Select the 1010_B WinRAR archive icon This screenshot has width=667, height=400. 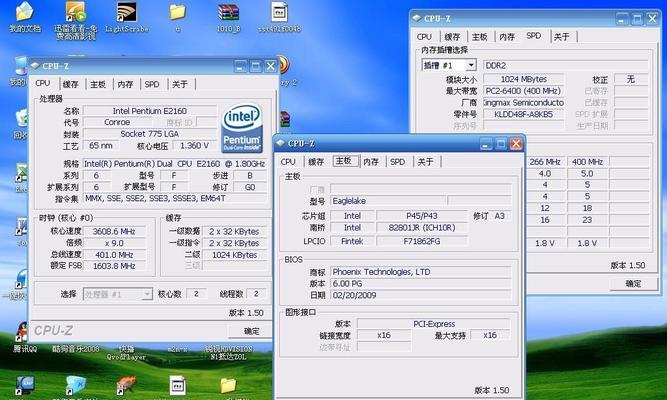pos(228,12)
